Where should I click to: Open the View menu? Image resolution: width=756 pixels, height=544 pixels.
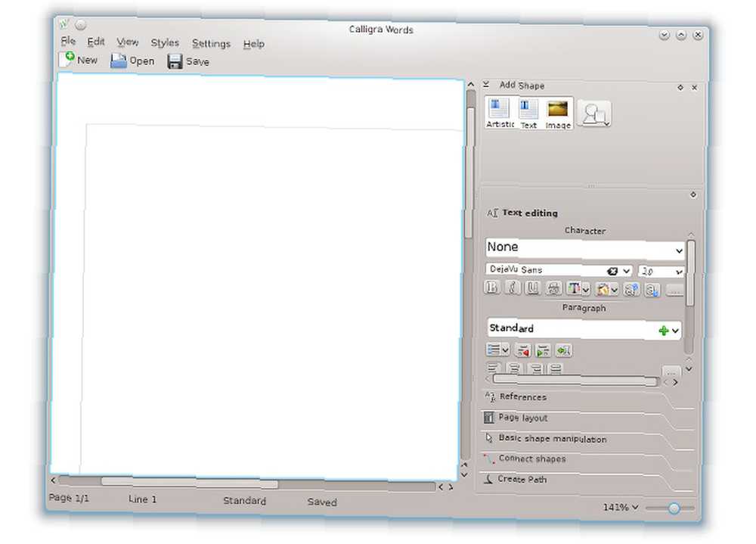point(127,42)
